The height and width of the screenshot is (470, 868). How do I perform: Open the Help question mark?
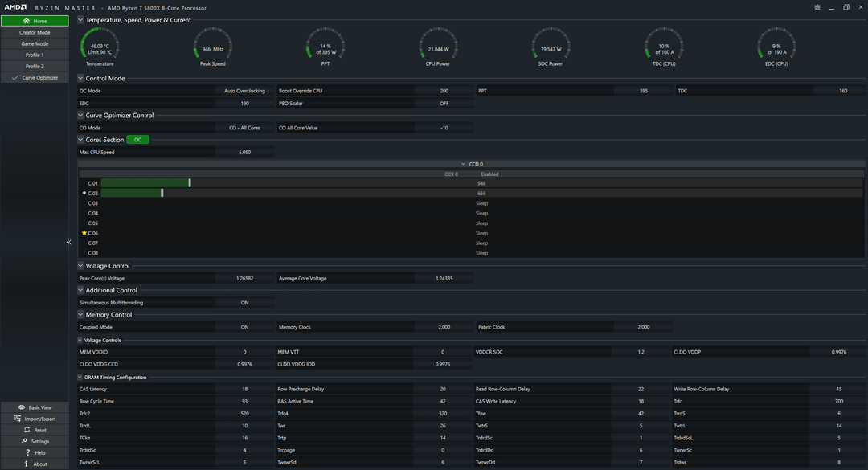click(27, 453)
